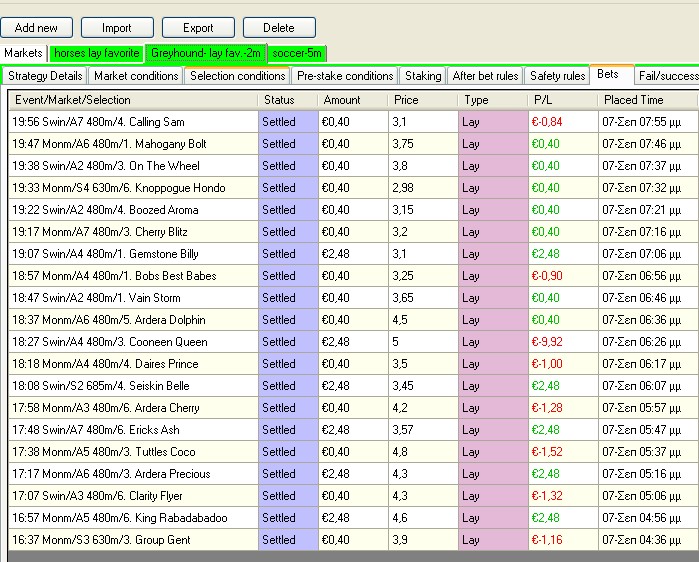699x562 pixels.
Task: Click the Delete button
Action: pos(279,28)
